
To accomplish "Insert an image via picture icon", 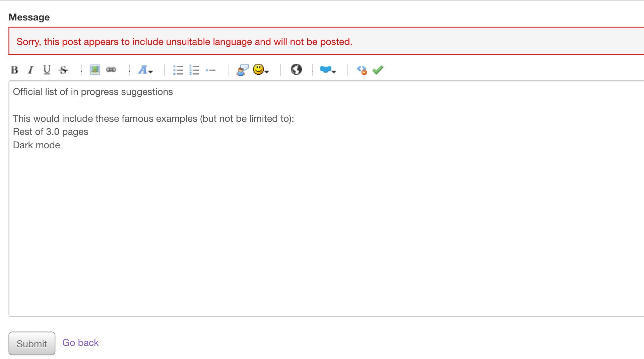I will coord(95,70).
